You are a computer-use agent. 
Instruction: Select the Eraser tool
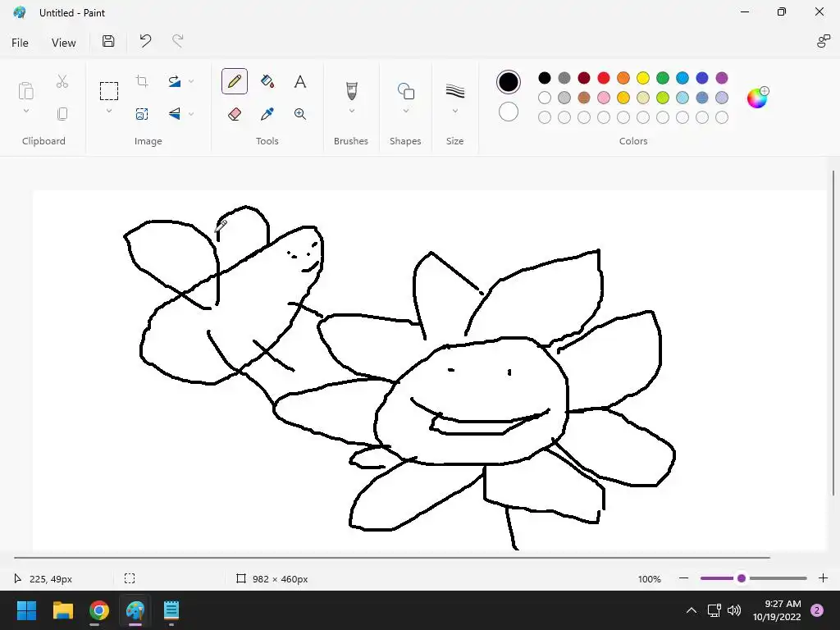(234, 113)
